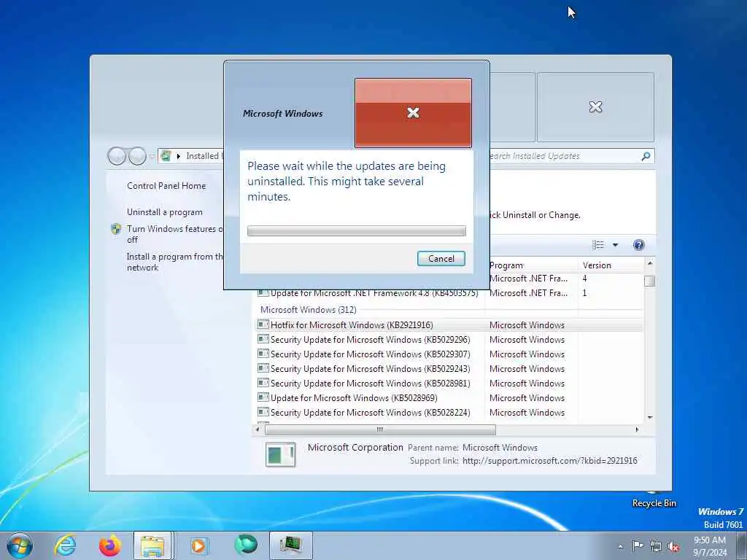Select Security Update KB5029307 row
Screen dimensions: 747x560
[x=449, y=354]
